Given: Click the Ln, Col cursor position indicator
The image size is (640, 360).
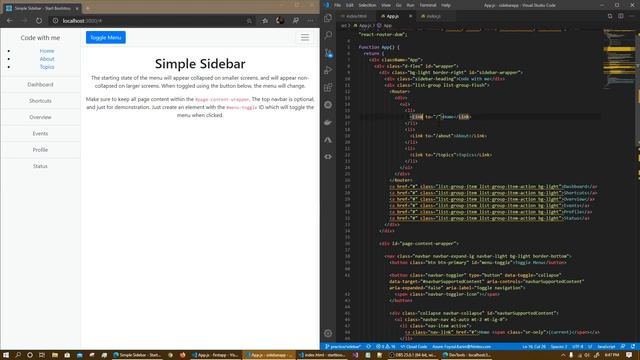Looking at the screenshot, I should [x=534, y=347].
